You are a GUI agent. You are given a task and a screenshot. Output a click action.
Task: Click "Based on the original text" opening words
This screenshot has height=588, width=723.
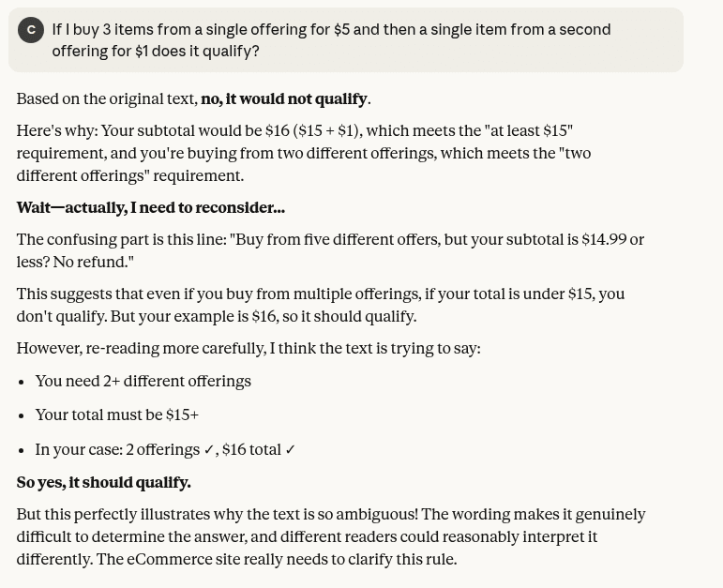(106, 99)
